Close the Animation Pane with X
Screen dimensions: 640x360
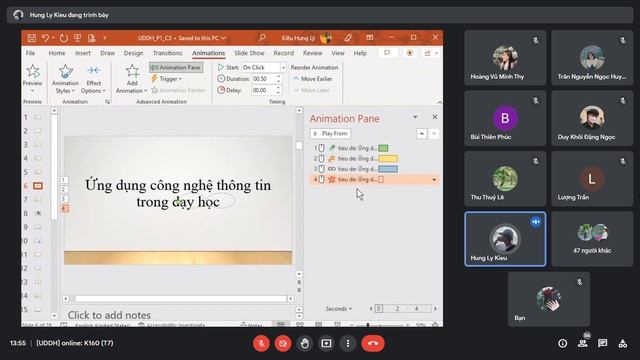(x=435, y=117)
